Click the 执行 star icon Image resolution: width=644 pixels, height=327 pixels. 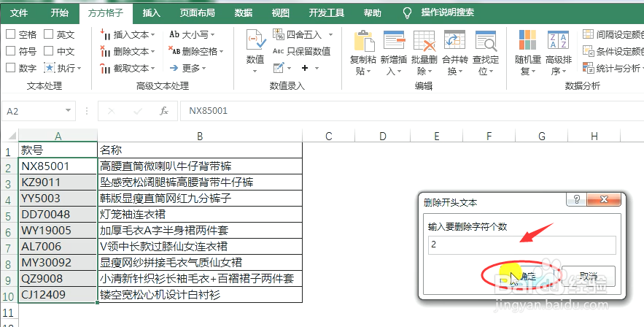click(x=50, y=68)
